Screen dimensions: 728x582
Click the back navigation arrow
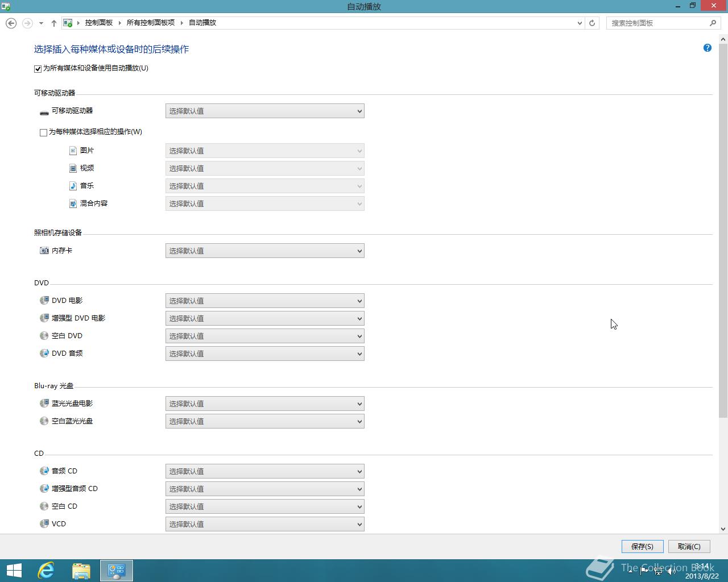(11, 23)
